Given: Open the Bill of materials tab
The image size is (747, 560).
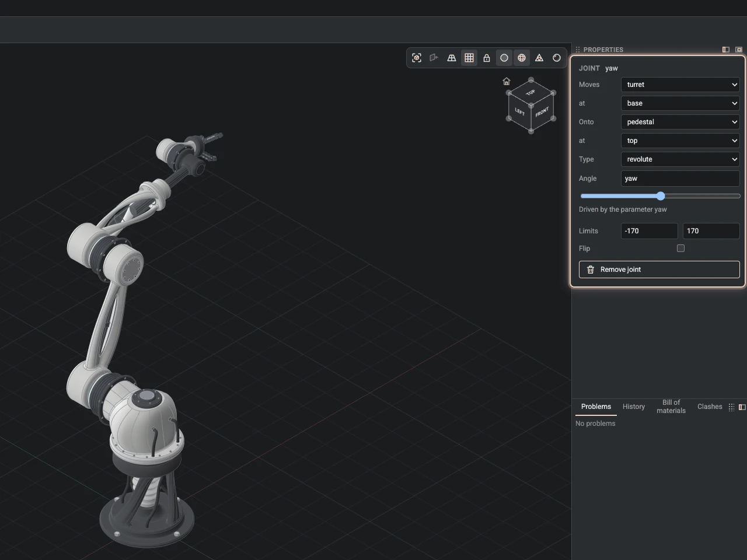Looking at the screenshot, I should [671, 407].
